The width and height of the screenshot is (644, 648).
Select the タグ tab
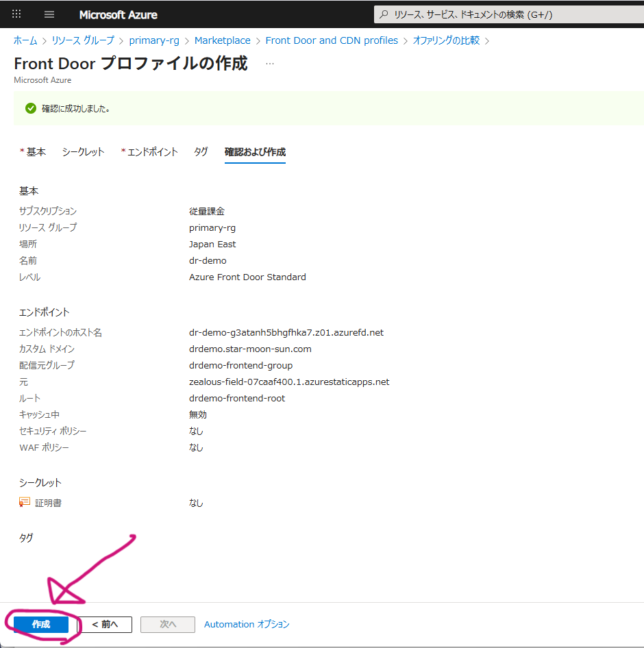pyautogui.click(x=201, y=152)
